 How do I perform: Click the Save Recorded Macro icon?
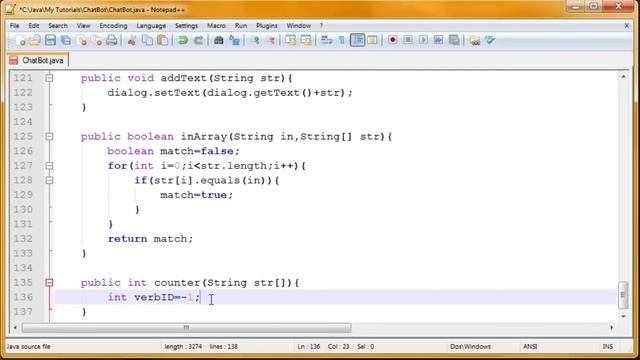(x=454, y=40)
